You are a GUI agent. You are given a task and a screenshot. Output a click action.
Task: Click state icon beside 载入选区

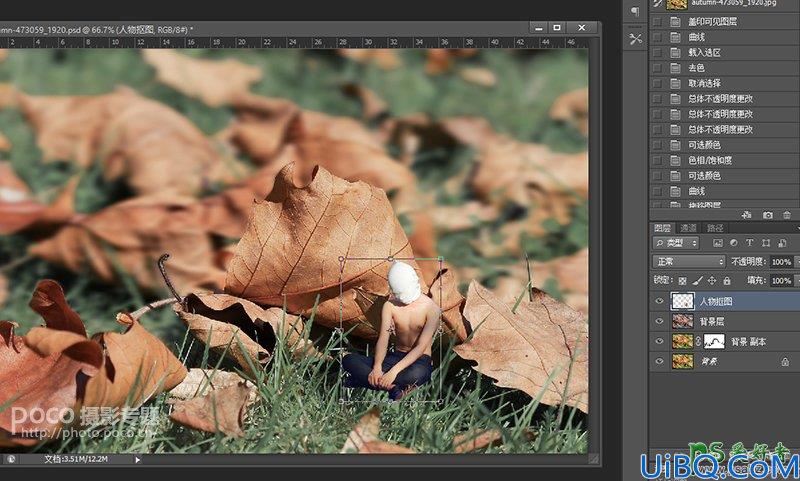click(676, 53)
